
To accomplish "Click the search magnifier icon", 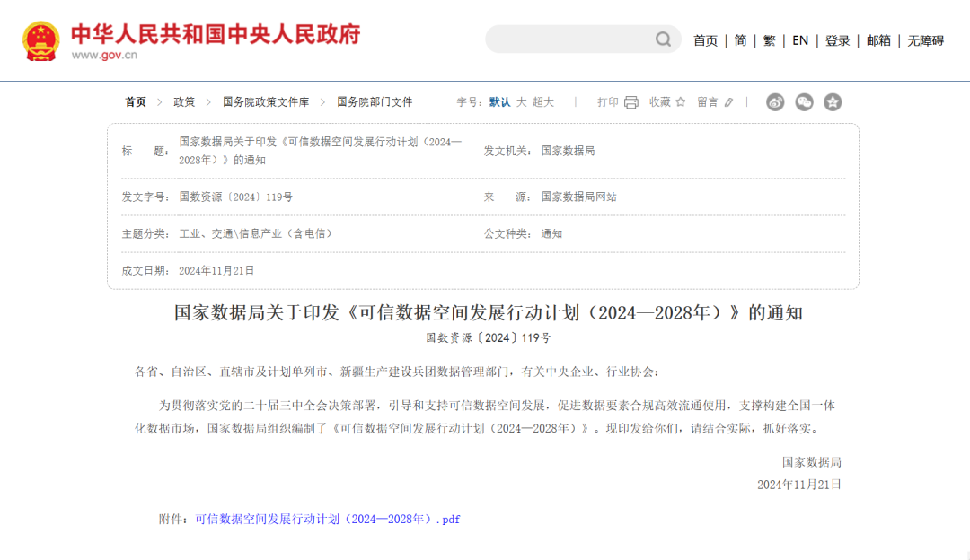I will coord(663,39).
